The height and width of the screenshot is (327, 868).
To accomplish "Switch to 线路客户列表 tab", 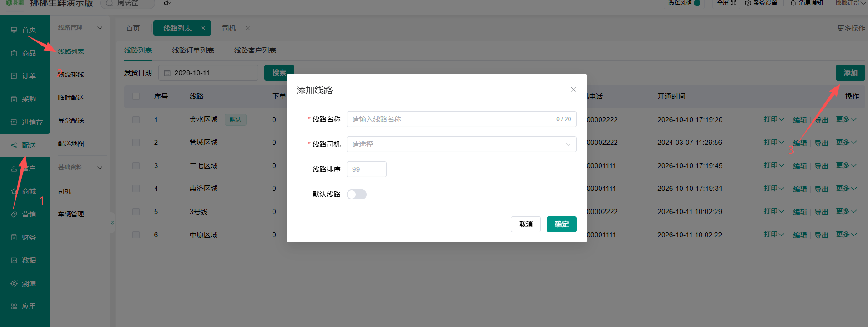I will 255,51.
